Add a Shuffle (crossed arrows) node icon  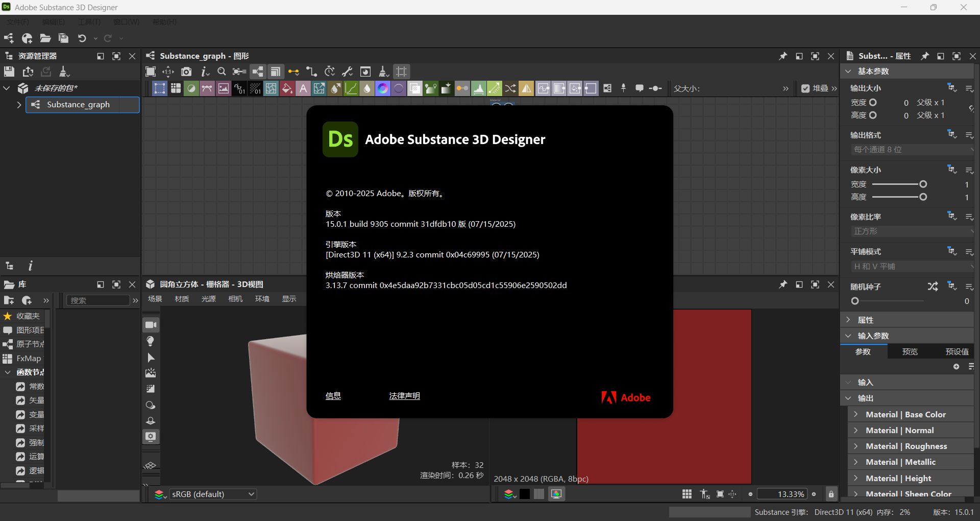pyautogui.click(x=510, y=89)
